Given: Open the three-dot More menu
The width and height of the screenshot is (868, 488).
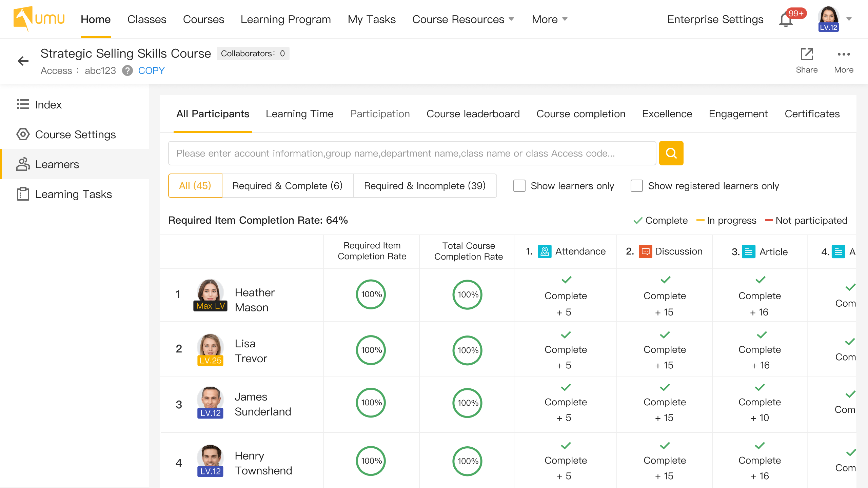Looking at the screenshot, I should (x=844, y=55).
